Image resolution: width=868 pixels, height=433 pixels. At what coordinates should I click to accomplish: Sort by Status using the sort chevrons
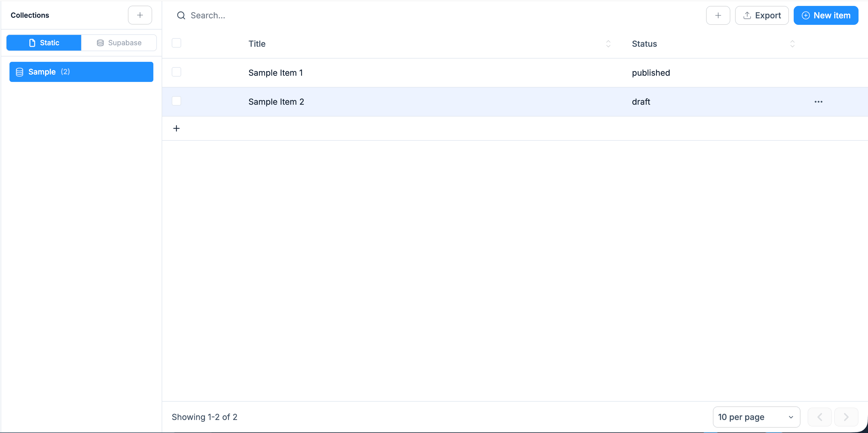coord(792,44)
